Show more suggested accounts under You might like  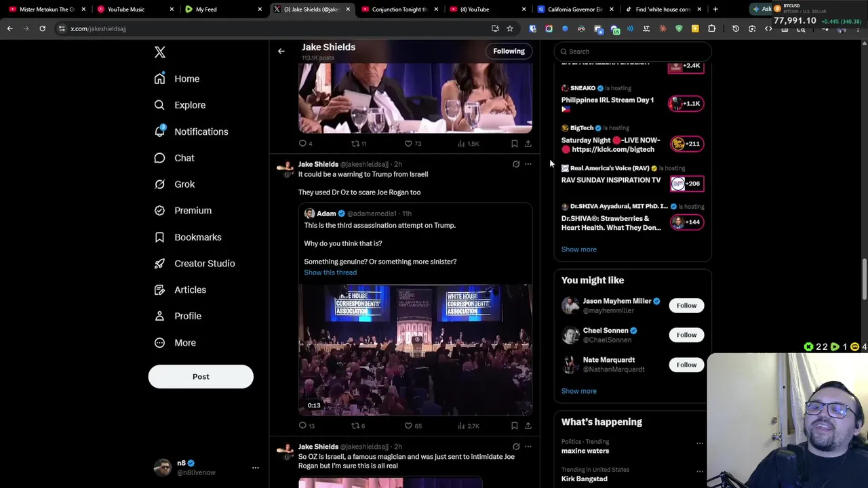(578, 391)
